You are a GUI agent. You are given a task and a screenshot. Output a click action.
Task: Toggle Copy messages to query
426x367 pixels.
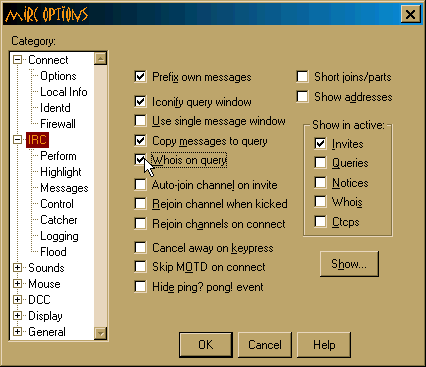coord(140,140)
